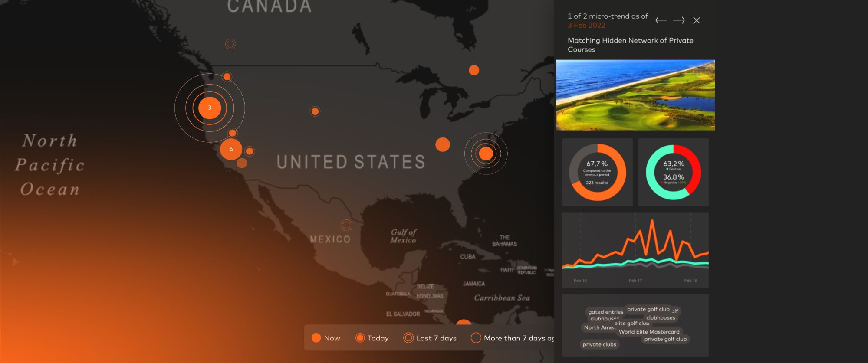Select the gated entries keyword tag
This screenshot has width=868, height=363.
coord(605,312)
